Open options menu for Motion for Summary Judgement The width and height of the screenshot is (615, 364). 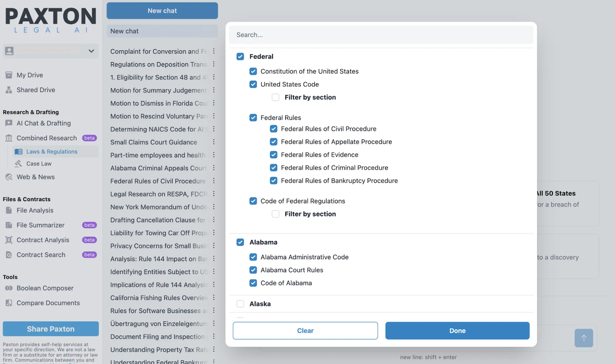click(214, 90)
